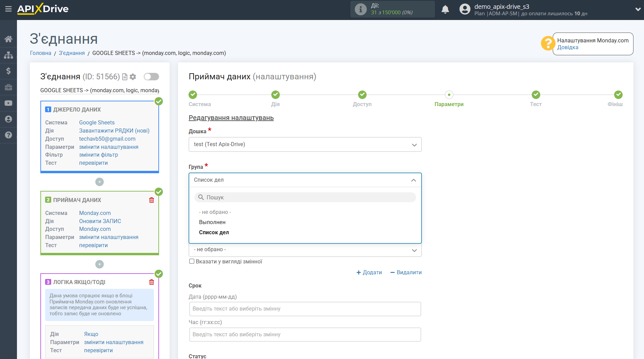Open Google Sheets system link
Viewport: 644px width, 359px height.
pos(97,123)
